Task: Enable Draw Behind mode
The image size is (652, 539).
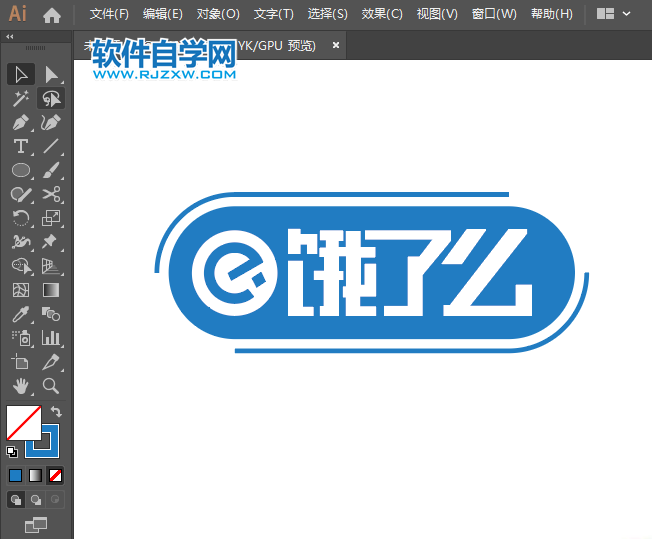Action: 36,499
